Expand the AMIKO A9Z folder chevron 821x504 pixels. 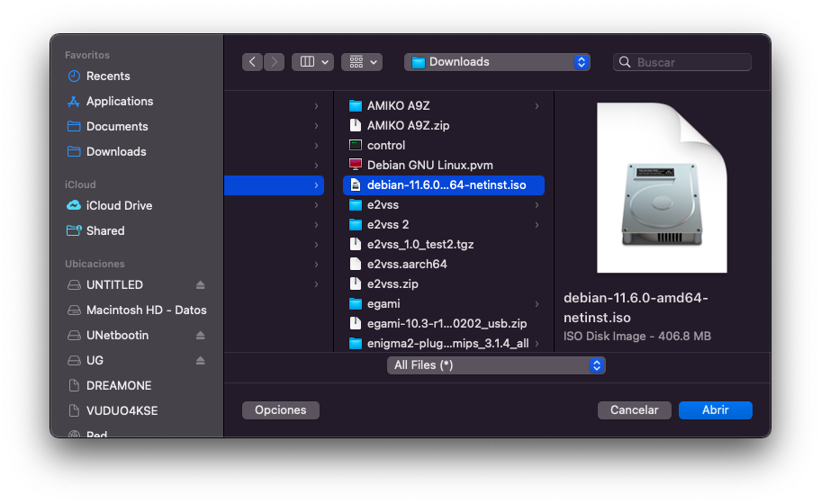click(x=537, y=106)
